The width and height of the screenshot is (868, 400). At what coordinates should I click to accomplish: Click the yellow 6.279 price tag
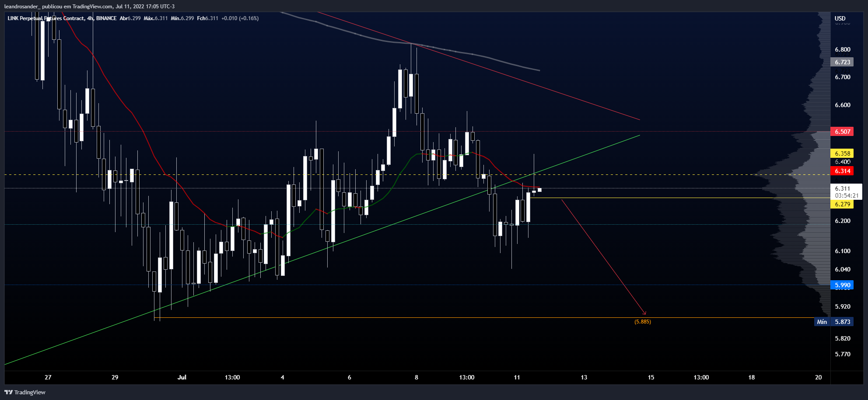coord(842,204)
